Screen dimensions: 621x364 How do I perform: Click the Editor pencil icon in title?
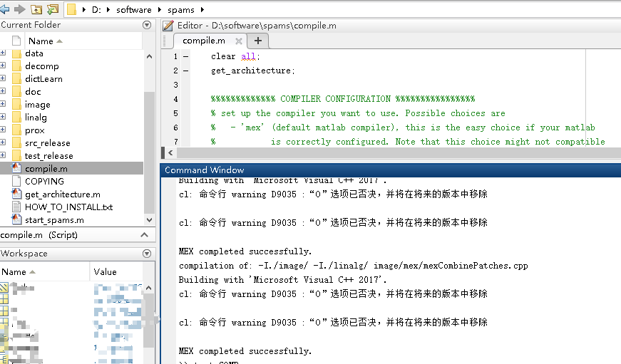pyautogui.click(x=168, y=26)
